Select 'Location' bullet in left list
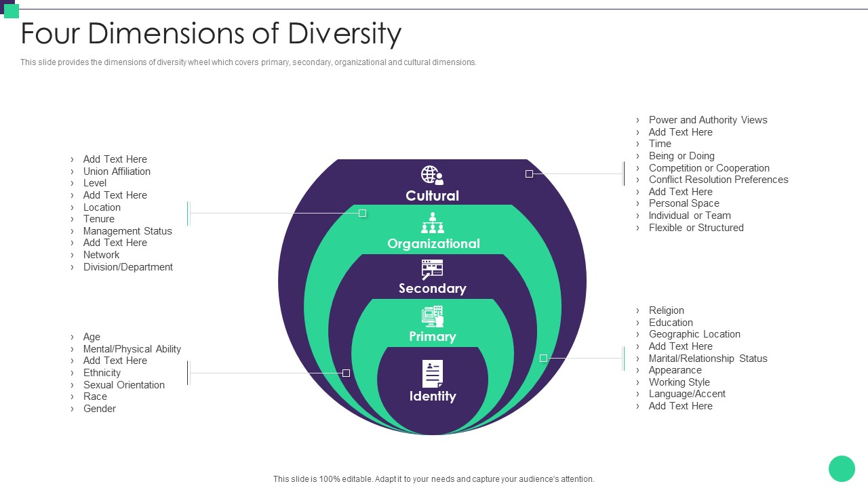This screenshot has height=488, width=868. (x=102, y=207)
